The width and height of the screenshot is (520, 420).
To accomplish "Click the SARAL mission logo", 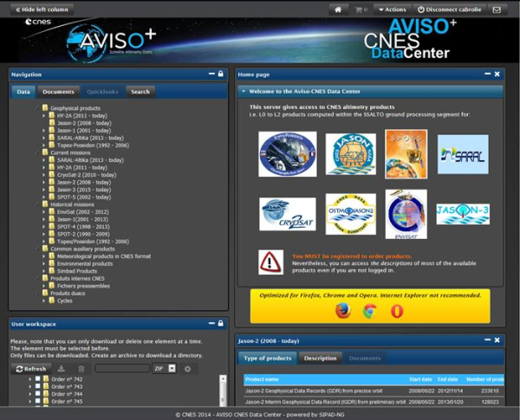I will pyautogui.click(x=463, y=154).
